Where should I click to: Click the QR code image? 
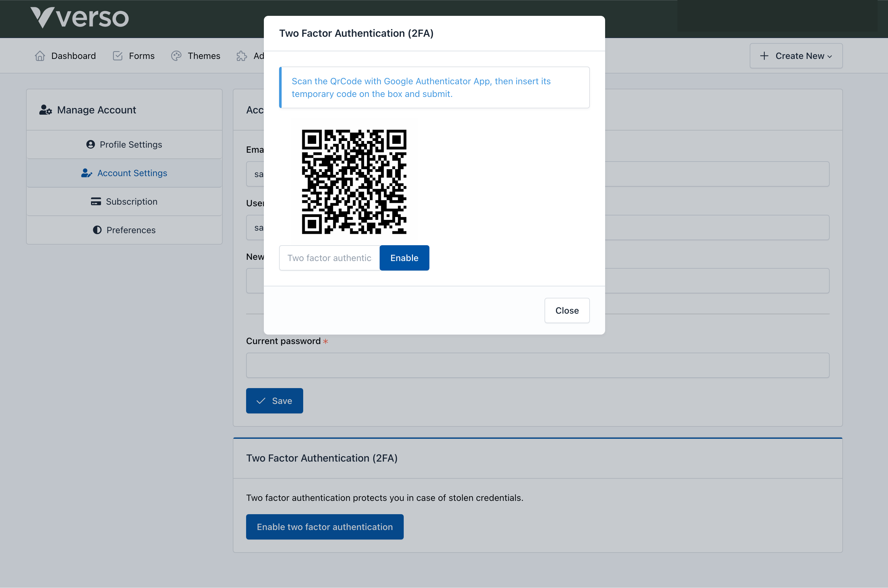click(x=354, y=182)
